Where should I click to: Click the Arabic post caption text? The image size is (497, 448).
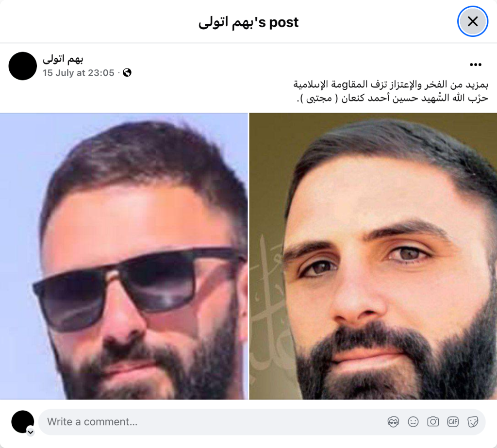391,91
